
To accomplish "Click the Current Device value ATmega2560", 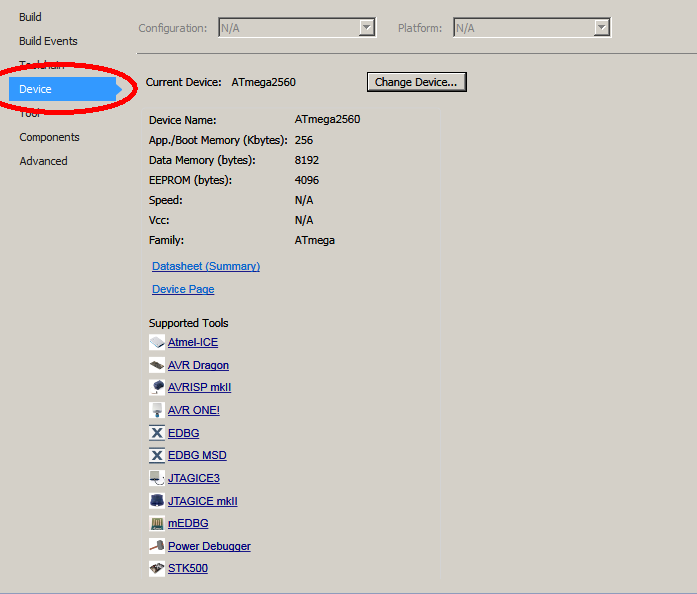I will pos(264,82).
